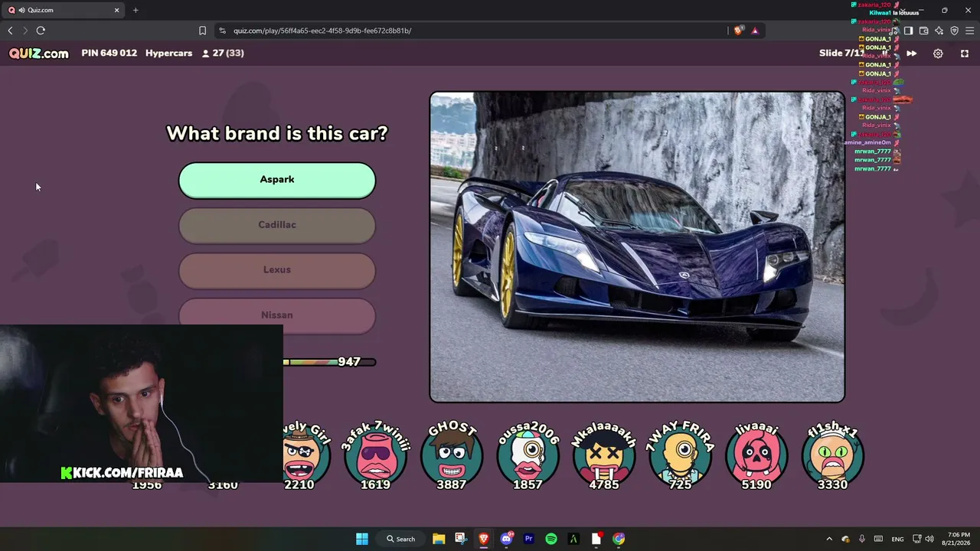
Task: Select the 7WAY FRIRA player avatar
Action: 681,455
